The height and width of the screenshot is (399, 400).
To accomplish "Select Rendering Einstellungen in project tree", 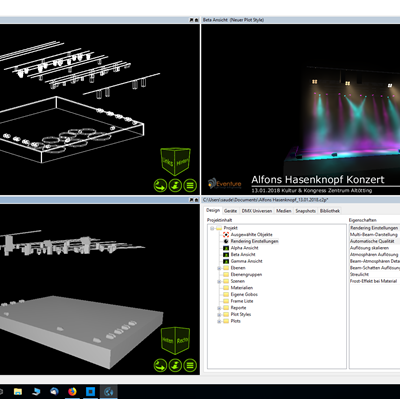I will coord(254,241).
